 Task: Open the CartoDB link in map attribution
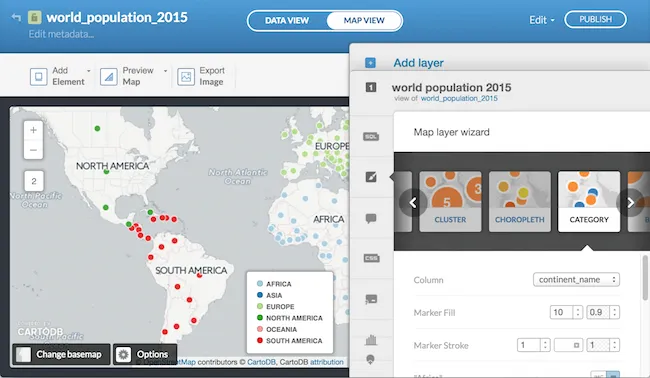[x=261, y=362]
